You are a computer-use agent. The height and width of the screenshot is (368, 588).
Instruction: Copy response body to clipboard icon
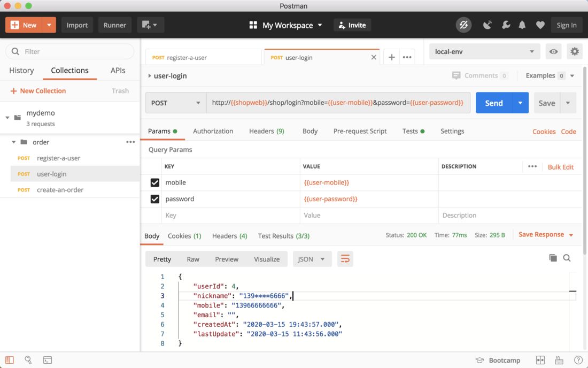click(x=553, y=258)
